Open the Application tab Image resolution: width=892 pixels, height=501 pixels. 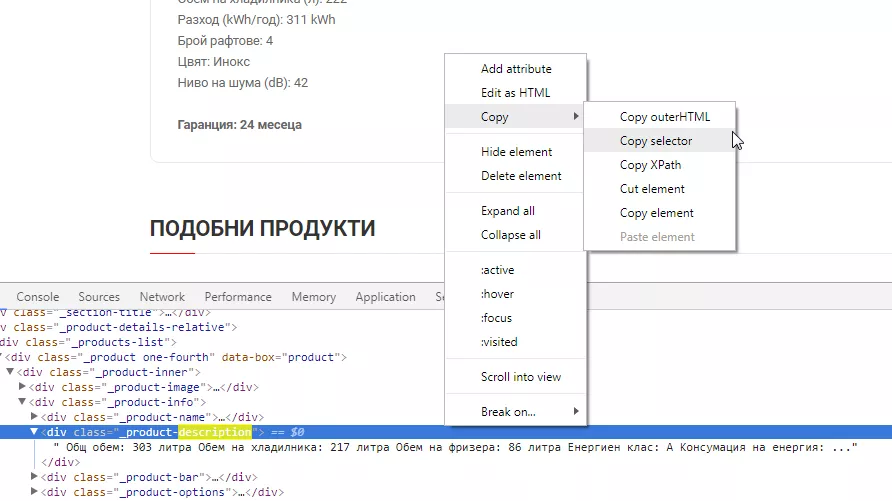pyautogui.click(x=385, y=297)
